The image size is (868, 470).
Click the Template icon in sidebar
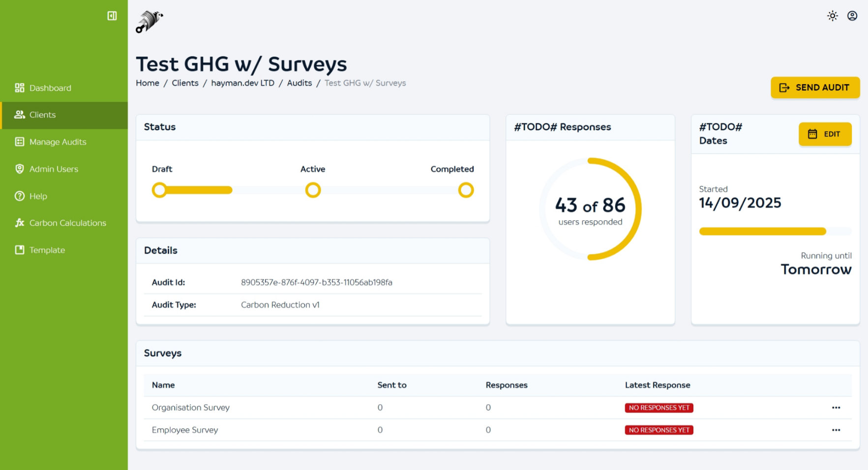(20, 250)
